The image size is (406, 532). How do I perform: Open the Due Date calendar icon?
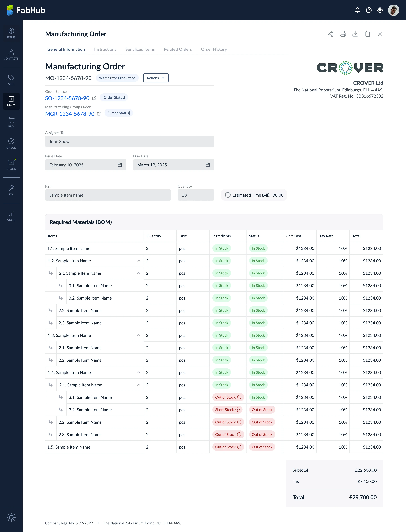click(208, 165)
